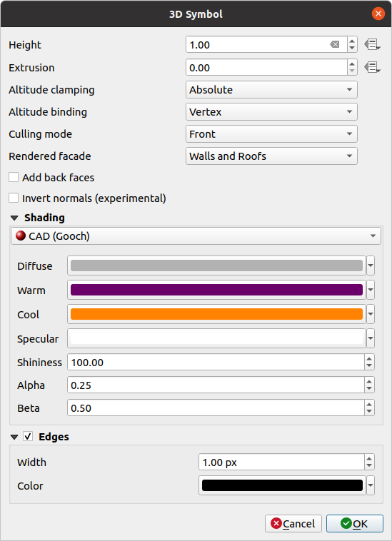
Task: Open data-defined override for Height
Action: [x=372, y=45]
